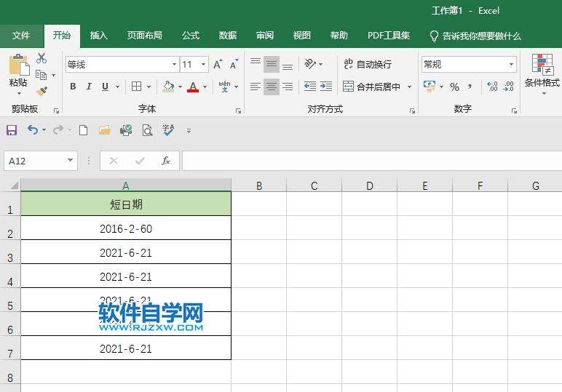Expand the 粘贴 paste options arrow
This screenshot has height=392, width=562.
pos(19,94)
